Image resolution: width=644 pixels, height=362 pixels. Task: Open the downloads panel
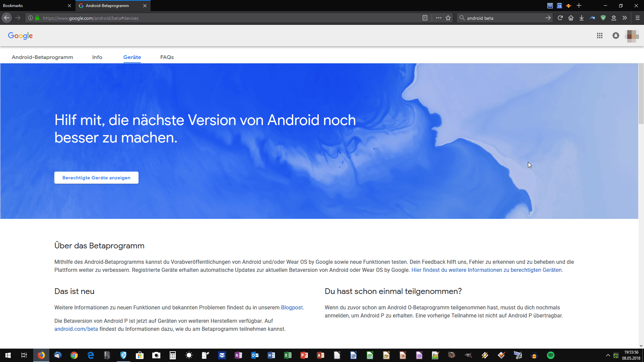[582, 18]
